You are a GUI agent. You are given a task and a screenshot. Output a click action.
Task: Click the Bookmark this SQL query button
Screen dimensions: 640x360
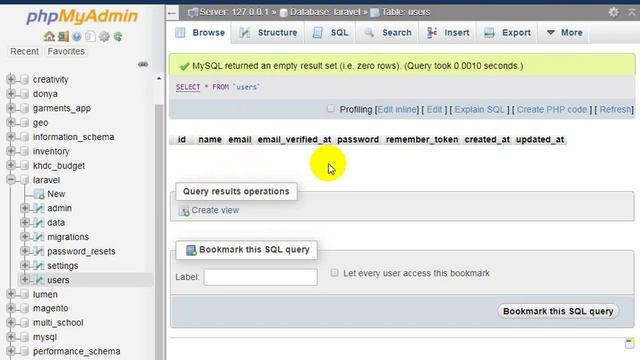(x=558, y=311)
